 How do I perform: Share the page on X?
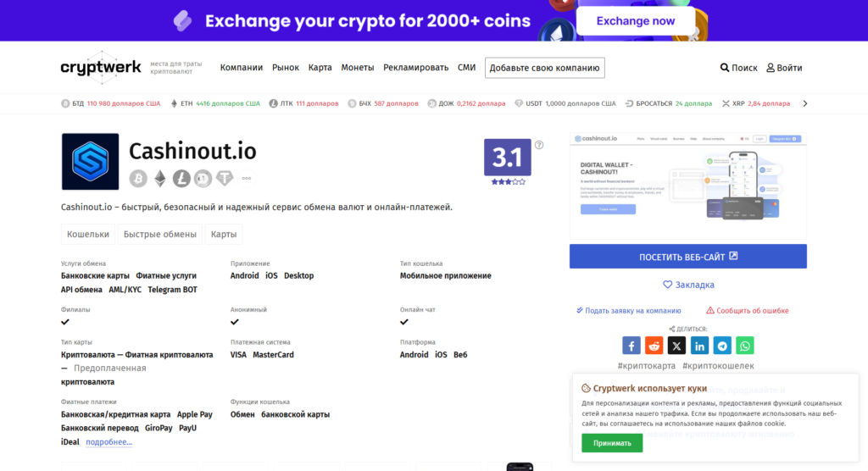point(676,346)
